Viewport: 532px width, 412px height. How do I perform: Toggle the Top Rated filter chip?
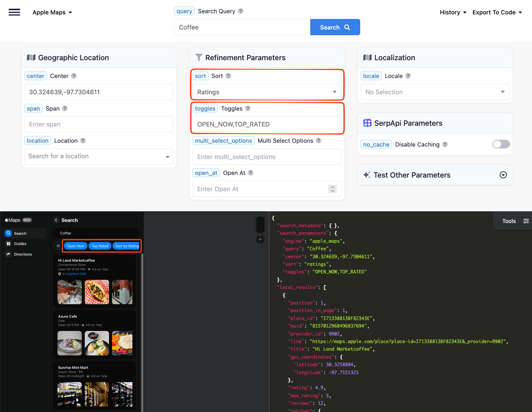(100, 246)
